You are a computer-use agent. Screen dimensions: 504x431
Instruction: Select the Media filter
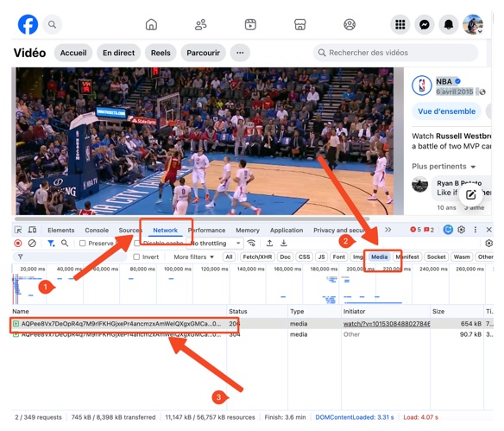pos(379,257)
